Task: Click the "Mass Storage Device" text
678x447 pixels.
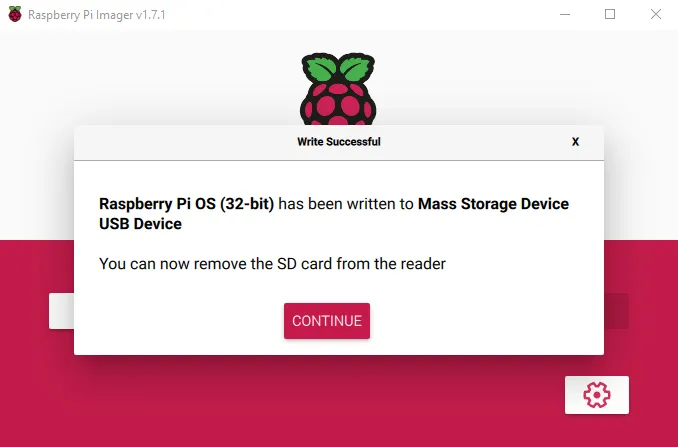Action: click(493, 204)
